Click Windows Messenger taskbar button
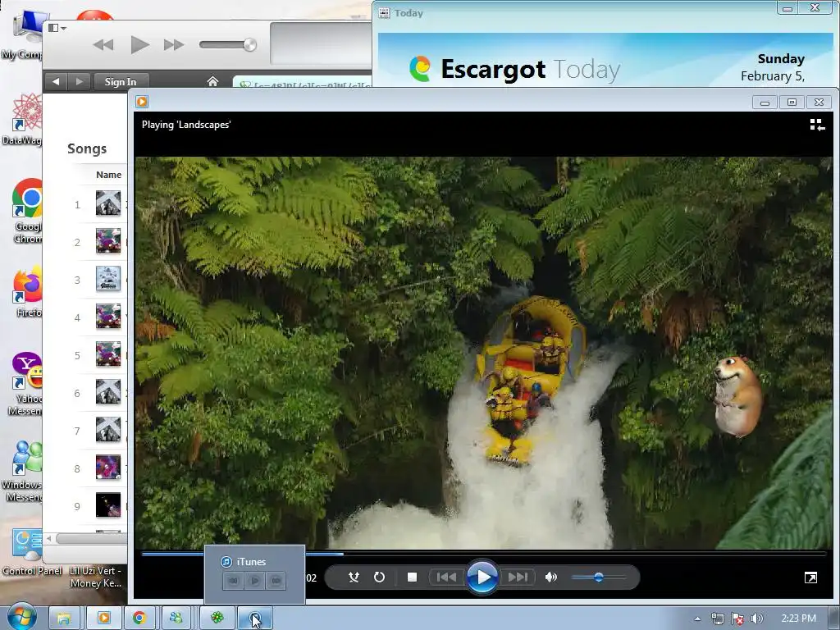 [x=176, y=619]
